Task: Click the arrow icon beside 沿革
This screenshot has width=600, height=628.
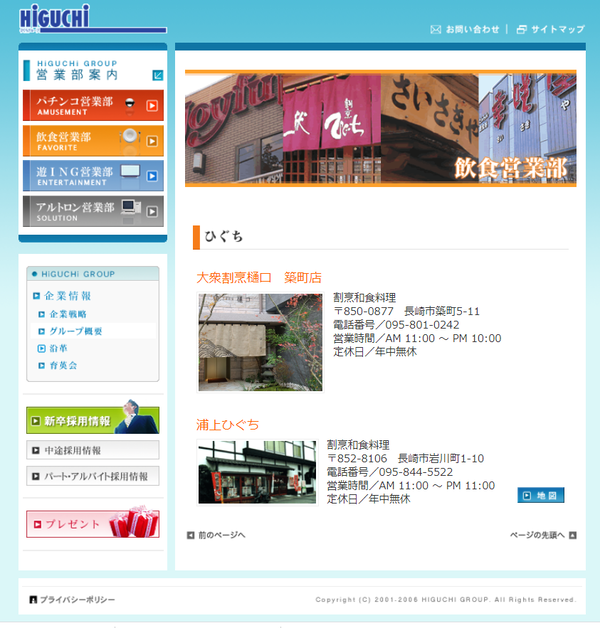Action: pos(41,348)
